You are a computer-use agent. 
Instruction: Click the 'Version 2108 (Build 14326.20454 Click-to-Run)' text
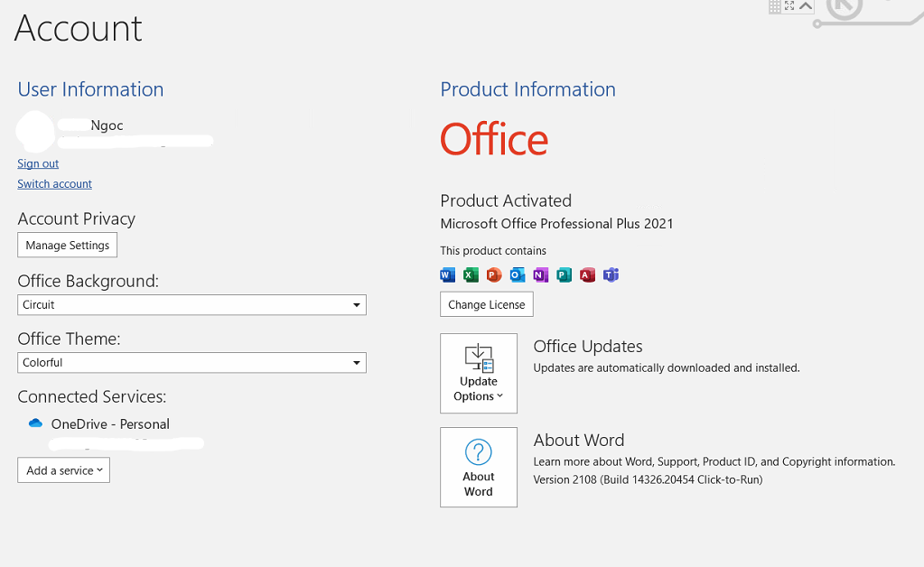pyautogui.click(x=648, y=479)
